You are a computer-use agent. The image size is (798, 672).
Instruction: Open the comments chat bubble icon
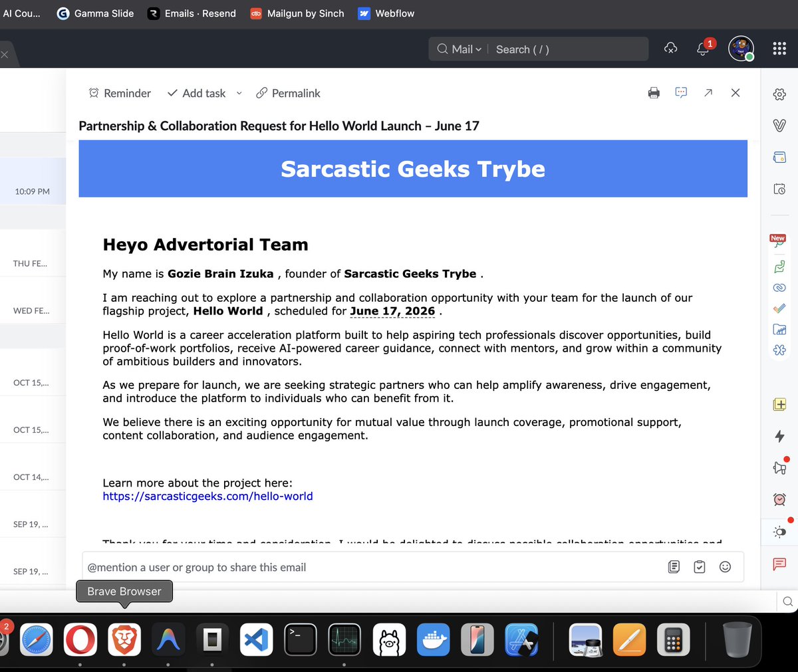tap(681, 92)
